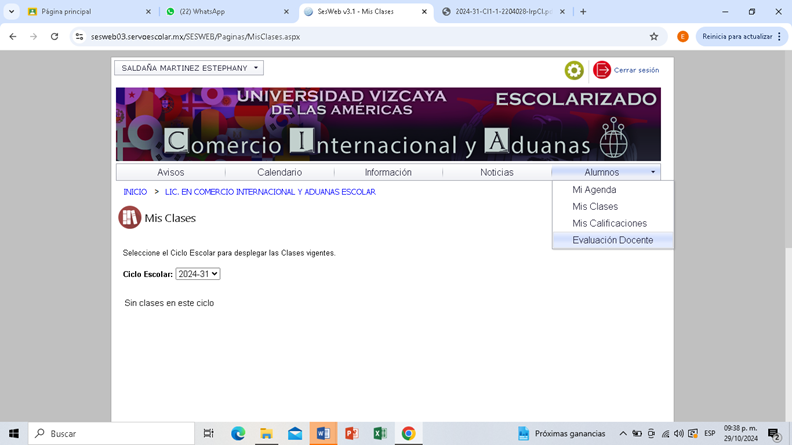Screen dimensions: 792x445
Task: Choose Evaluación Docente menu item
Action: pos(613,240)
